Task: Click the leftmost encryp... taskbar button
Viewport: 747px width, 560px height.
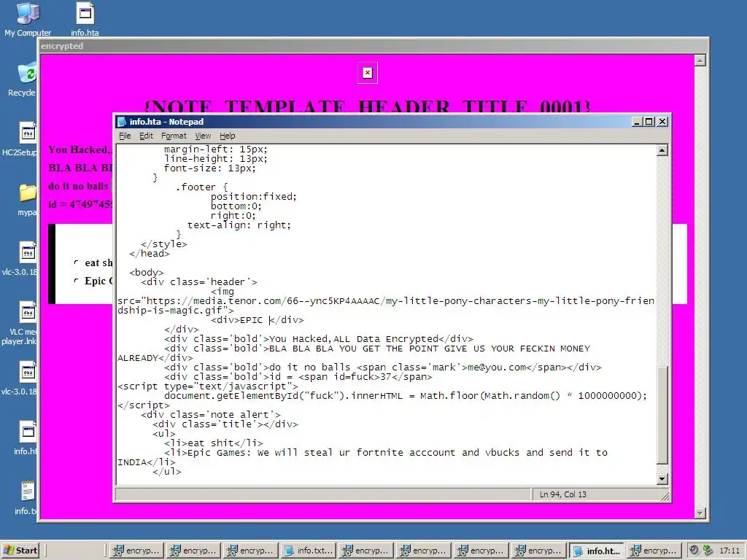Action: pos(136,551)
